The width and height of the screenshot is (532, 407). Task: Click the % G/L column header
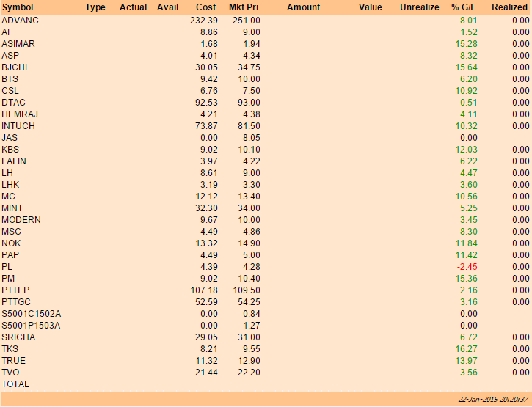pos(464,7)
